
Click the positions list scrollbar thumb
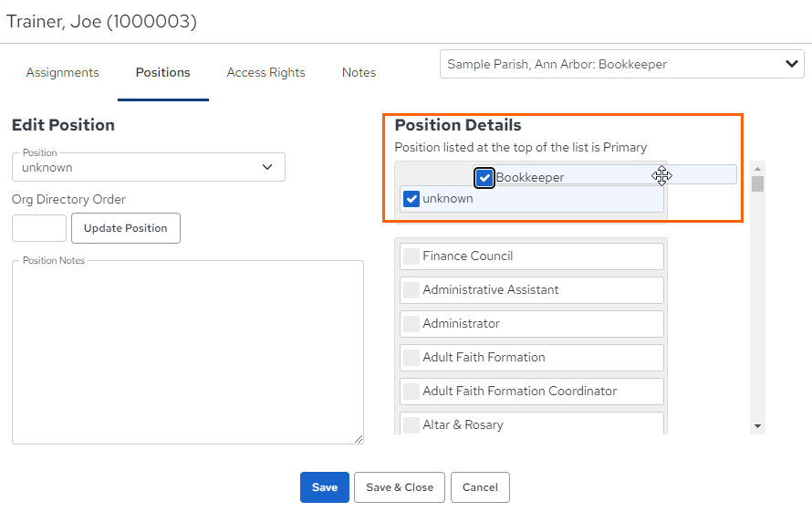757,184
